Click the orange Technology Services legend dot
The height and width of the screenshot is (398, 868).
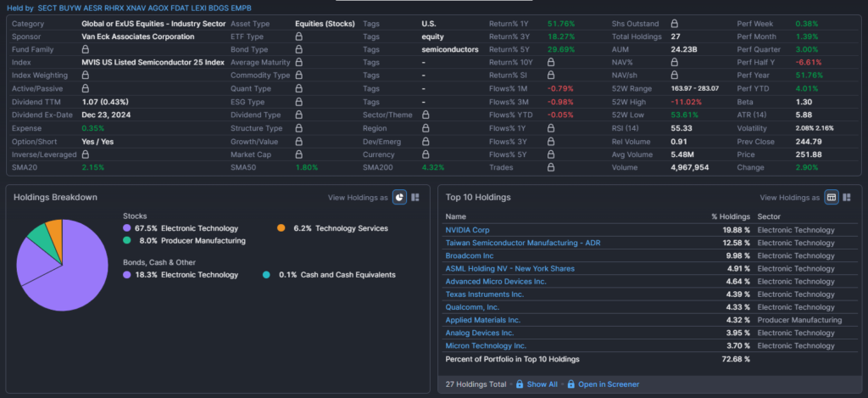pyautogui.click(x=281, y=228)
